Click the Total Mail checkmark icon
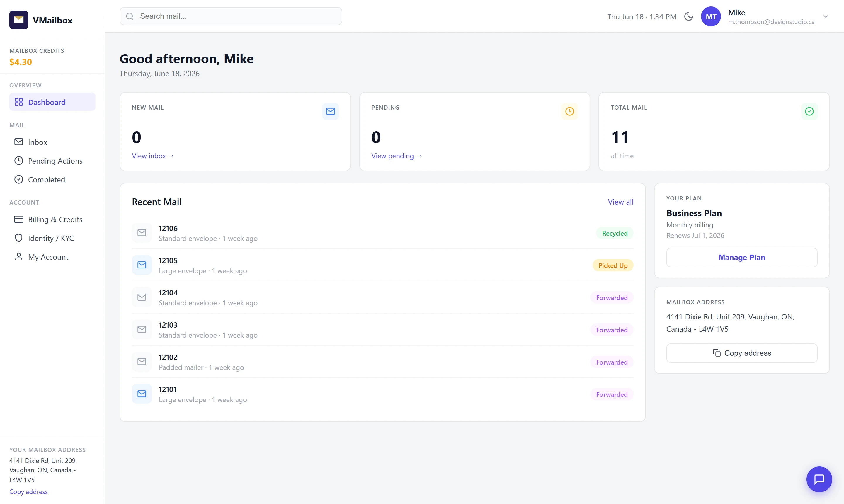 [x=809, y=111]
